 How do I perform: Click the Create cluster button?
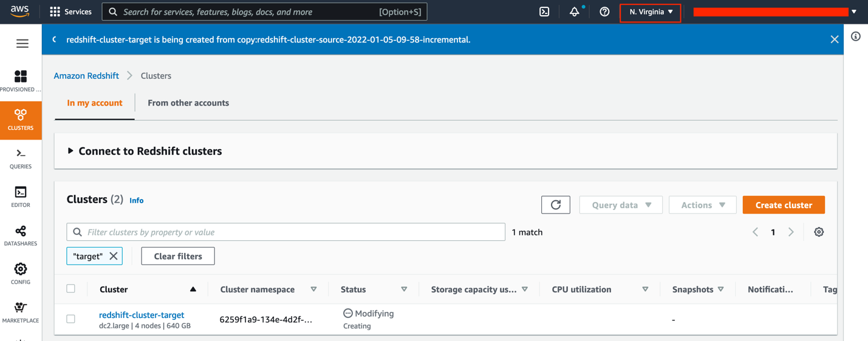[x=783, y=205]
